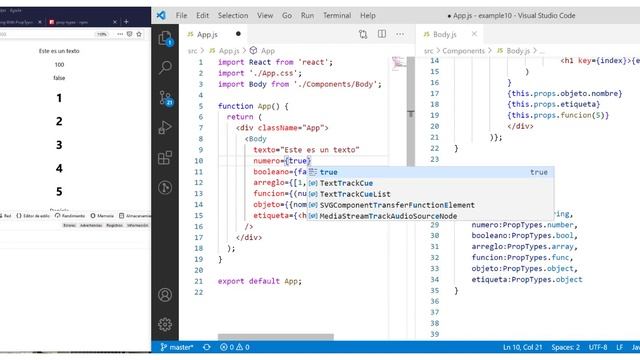
Task: Open the Search view in activity bar
Action: pyautogui.click(x=165, y=67)
